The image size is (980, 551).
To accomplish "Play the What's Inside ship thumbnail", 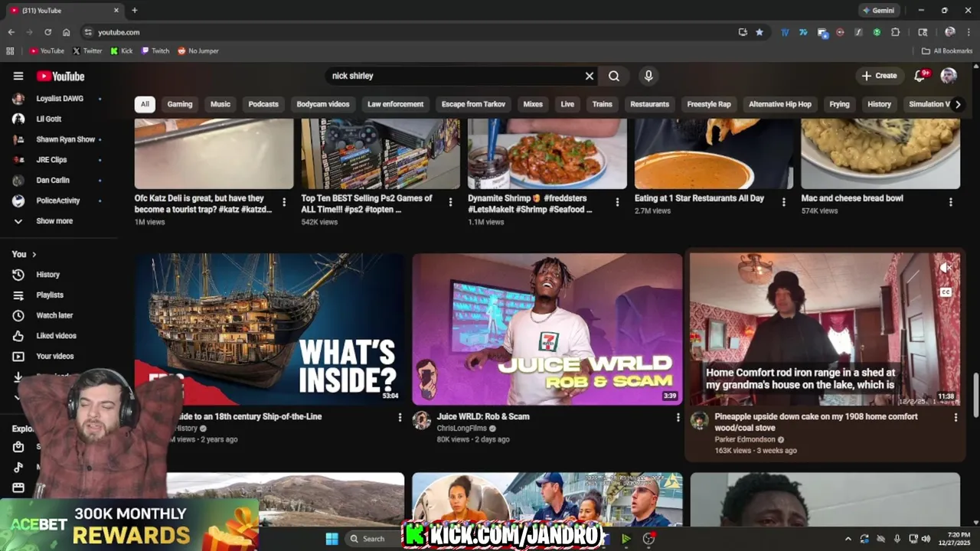I will [x=269, y=329].
